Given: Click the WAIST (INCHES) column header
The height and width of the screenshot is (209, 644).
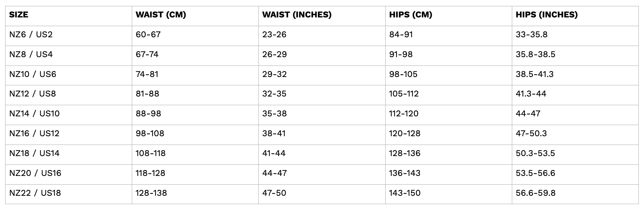Looking at the screenshot, I should [x=297, y=15].
